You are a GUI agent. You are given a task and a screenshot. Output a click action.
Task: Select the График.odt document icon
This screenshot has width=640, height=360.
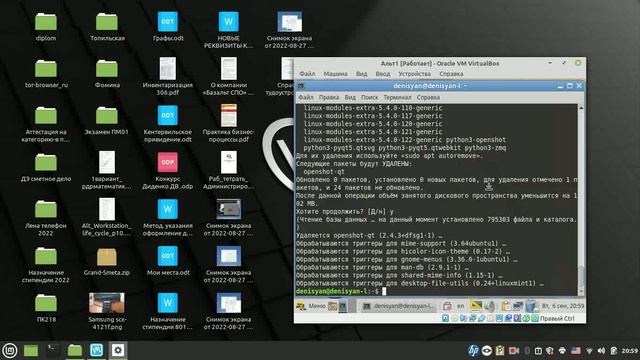point(168,22)
